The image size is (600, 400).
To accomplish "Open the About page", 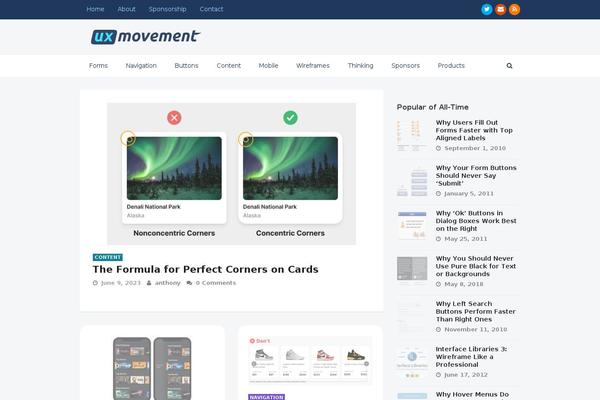I will coord(126,9).
